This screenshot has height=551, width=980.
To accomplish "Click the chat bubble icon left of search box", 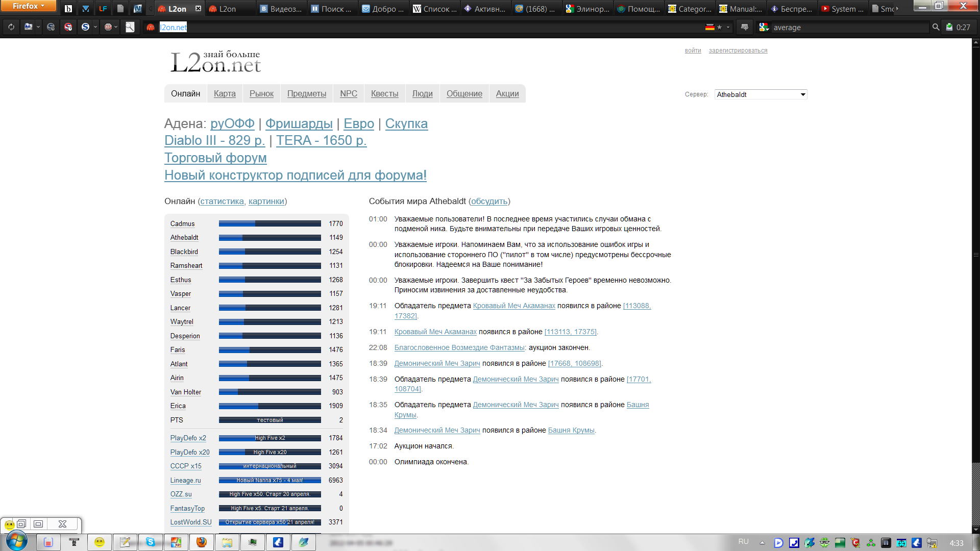I will [x=745, y=27].
